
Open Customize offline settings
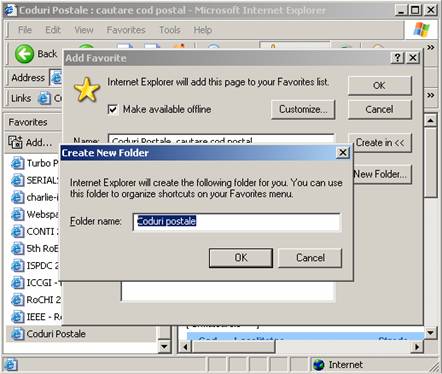[303, 109]
